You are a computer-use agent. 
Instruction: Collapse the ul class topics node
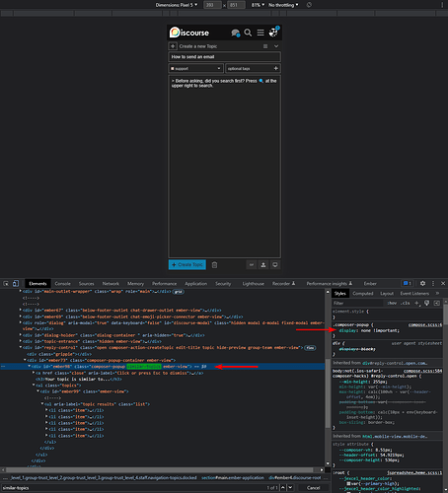click(x=34, y=385)
